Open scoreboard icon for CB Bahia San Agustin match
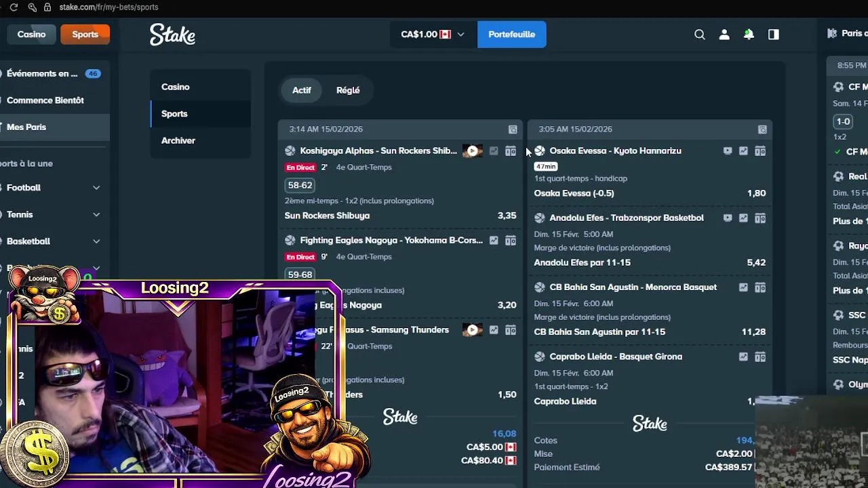 (x=760, y=287)
